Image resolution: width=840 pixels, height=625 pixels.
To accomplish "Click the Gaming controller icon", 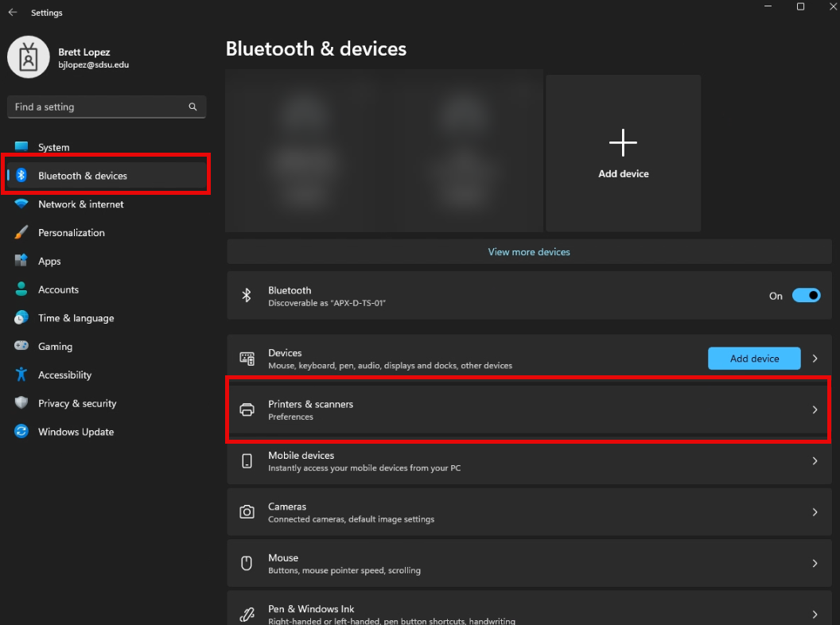I will (x=21, y=345).
